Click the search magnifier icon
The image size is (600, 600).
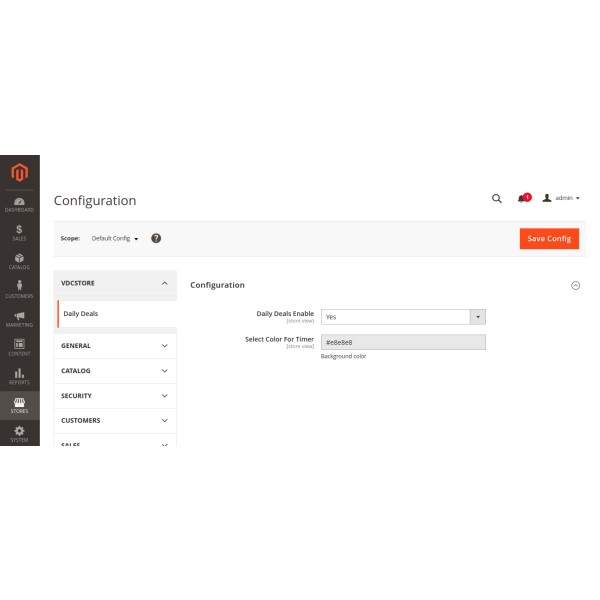(x=497, y=199)
